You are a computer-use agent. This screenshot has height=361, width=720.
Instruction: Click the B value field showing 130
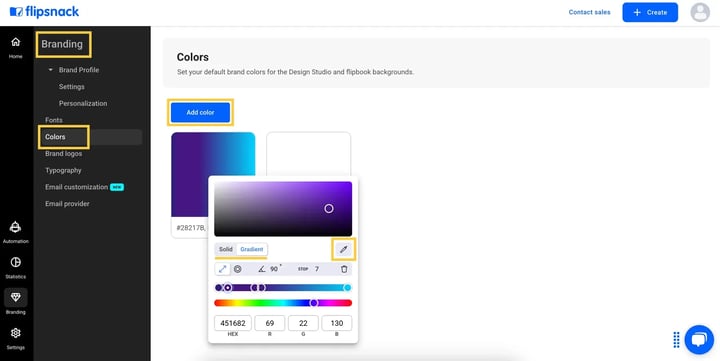click(x=337, y=323)
